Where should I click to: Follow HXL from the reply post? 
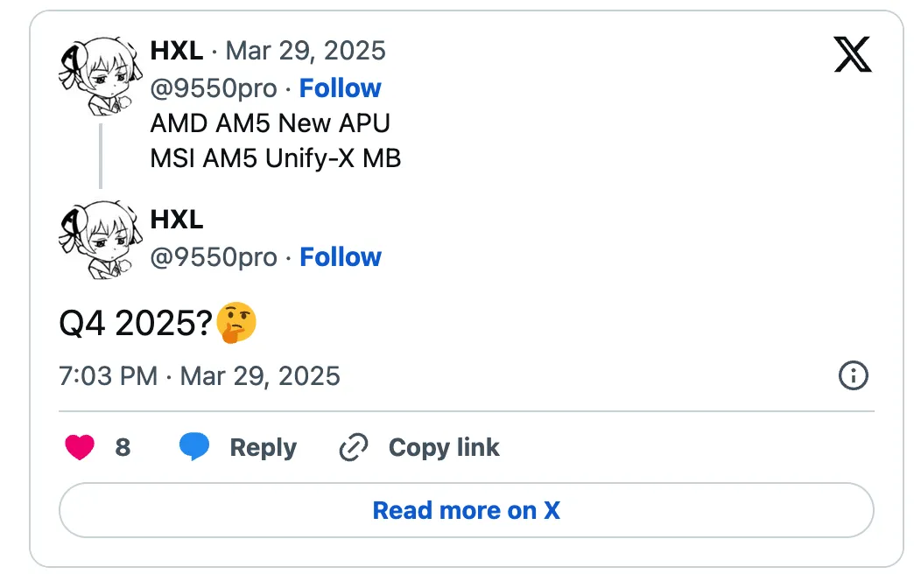[x=340, y=256]
